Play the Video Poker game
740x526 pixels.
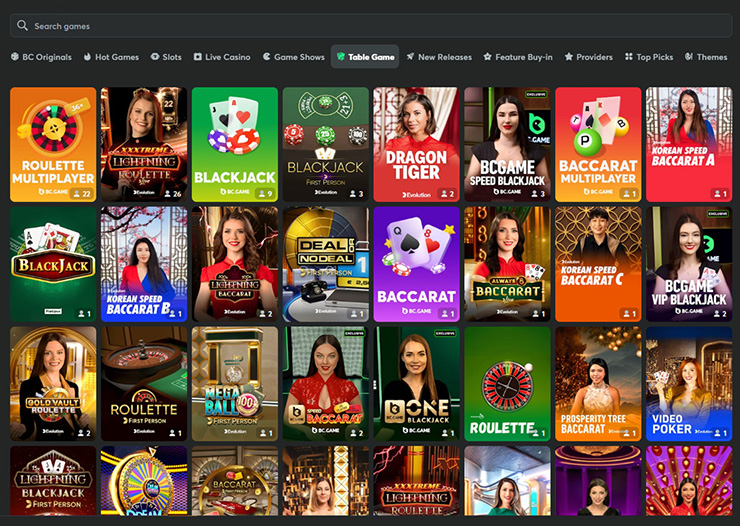pos(689,383)
